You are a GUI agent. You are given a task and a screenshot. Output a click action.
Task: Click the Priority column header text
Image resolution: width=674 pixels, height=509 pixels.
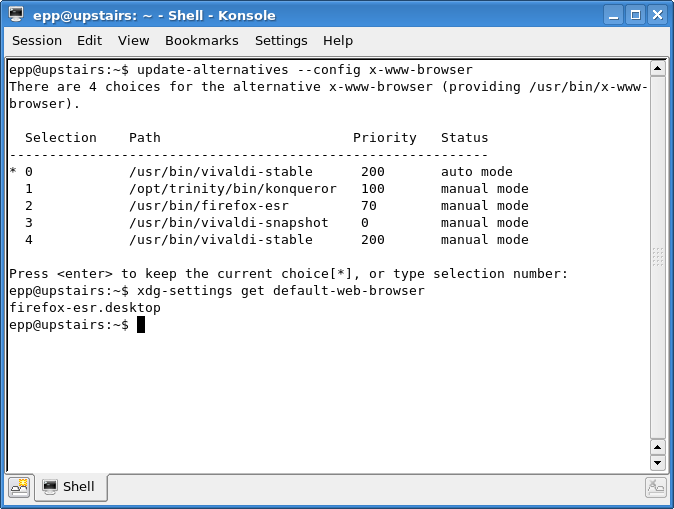coord(385,138)
